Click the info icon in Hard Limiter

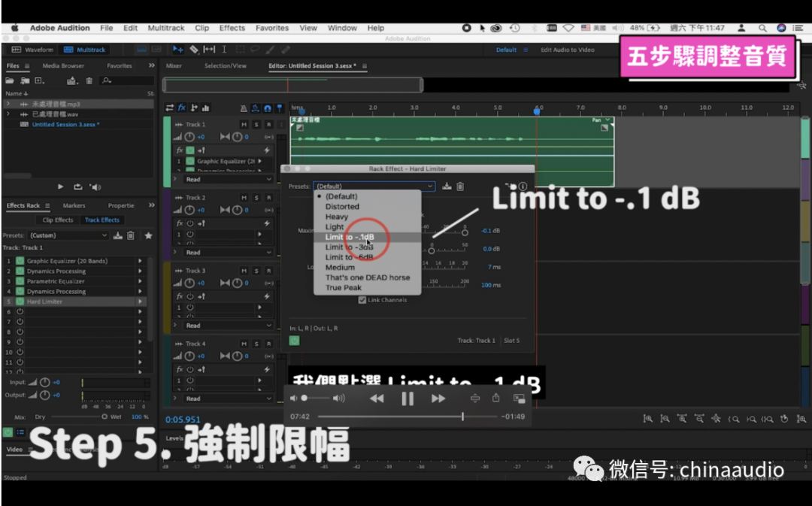point(523,186)
